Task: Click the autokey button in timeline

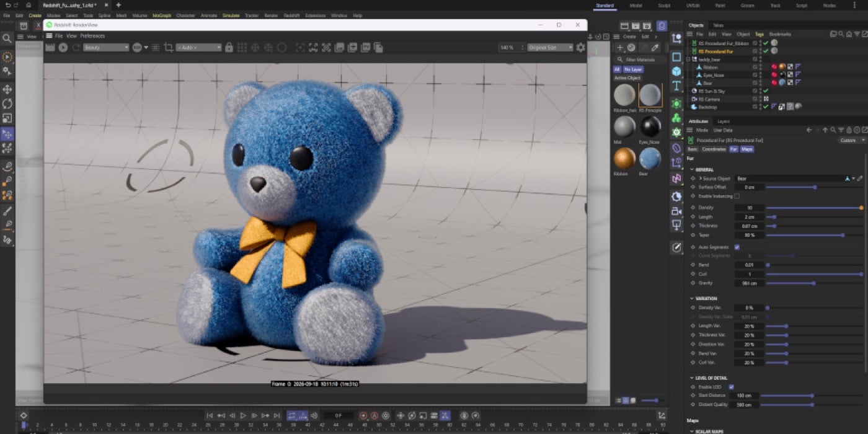Action: point(374,415)
